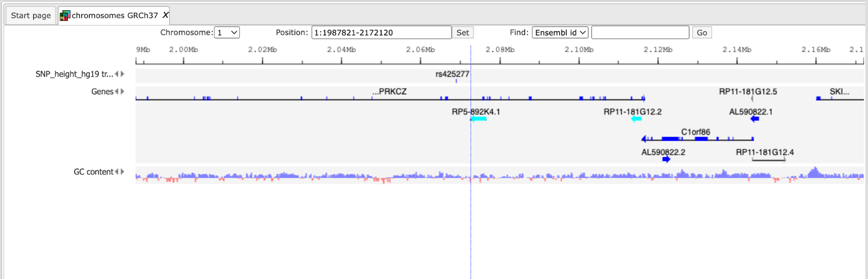Select blue arrow of gene AL590822.1

[x=755, y=119]
